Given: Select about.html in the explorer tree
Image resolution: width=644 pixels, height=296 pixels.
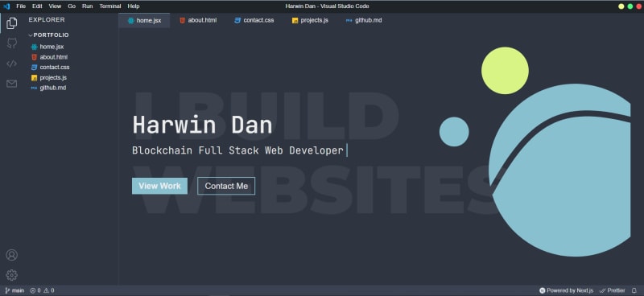Looking at the screenshot, I should (49, 57).
